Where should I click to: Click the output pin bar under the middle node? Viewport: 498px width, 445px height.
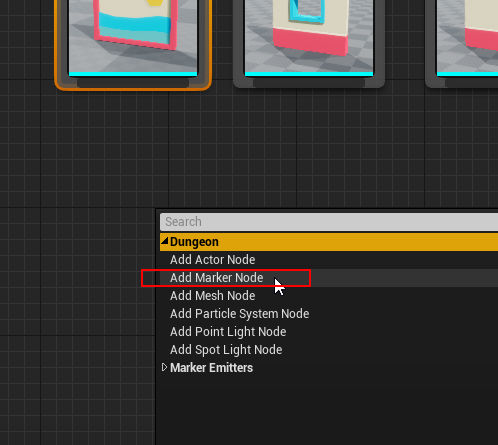pos(309,82)
